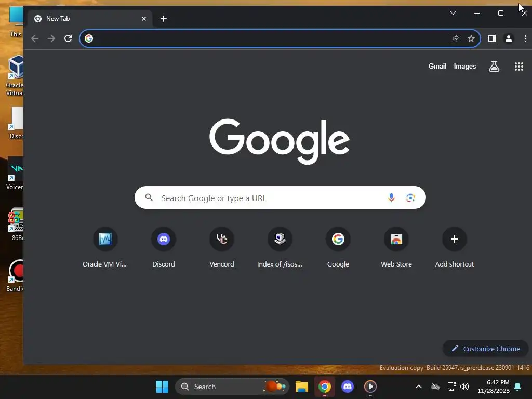Click the magnifier icon in Google search box
The image size is (532, 399).
click(x=149, y=197)
